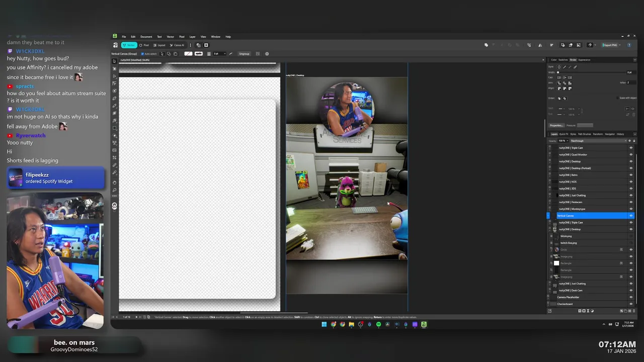Open the Windows Start button
The height and width of the screenshot is (362, 644).
click(324, 324)
